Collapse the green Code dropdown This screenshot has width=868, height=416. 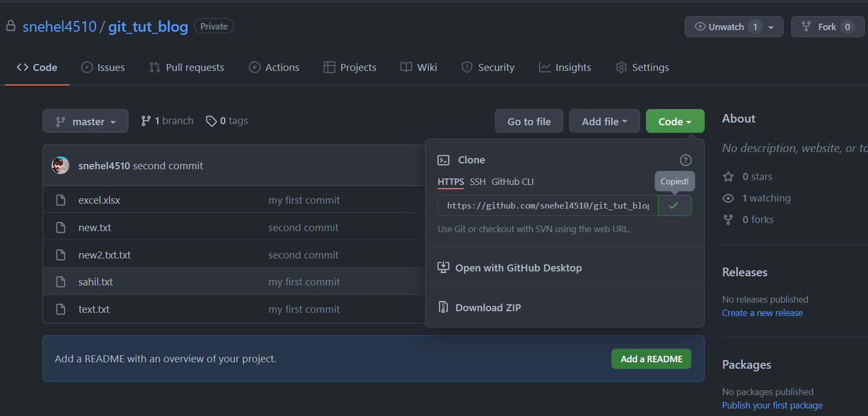click(x=675, y=121)
